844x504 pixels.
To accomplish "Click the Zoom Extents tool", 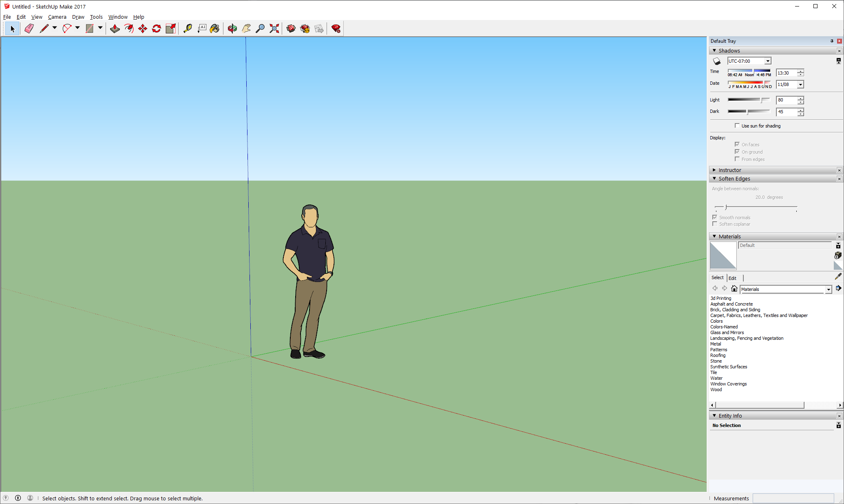I will pyautogui.click(x=274, y=29).
